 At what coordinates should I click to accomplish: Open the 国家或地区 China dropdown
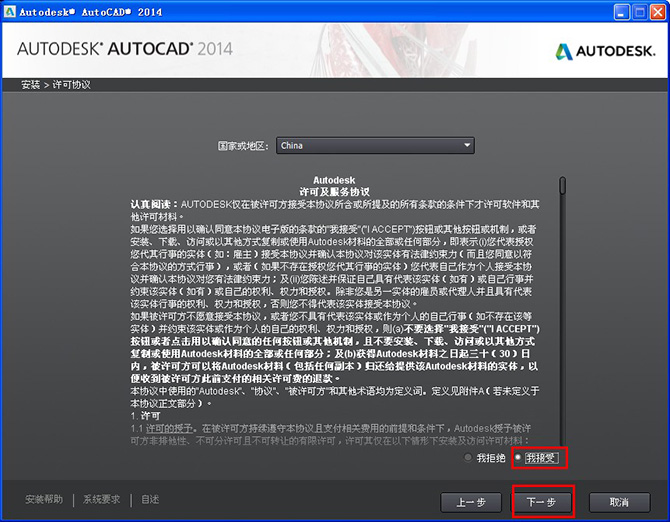(375, 146)
